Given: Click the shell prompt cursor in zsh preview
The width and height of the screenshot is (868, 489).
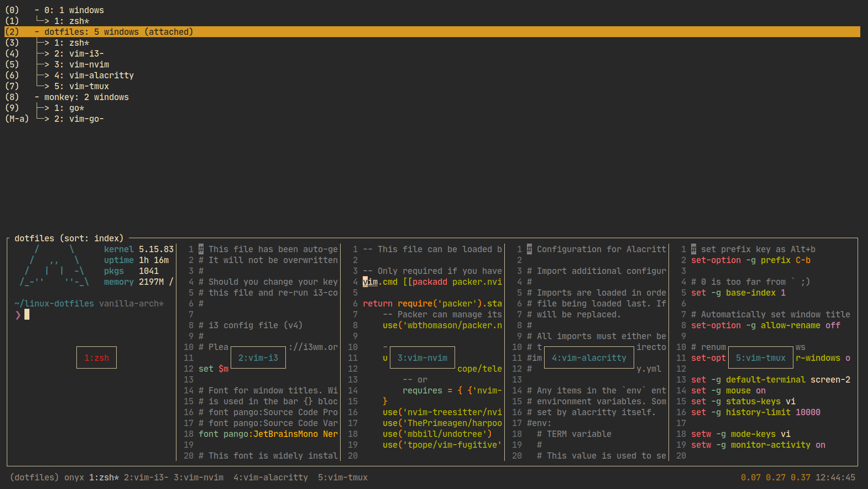Looking at the screenshot, I should (x=27, y=314).
